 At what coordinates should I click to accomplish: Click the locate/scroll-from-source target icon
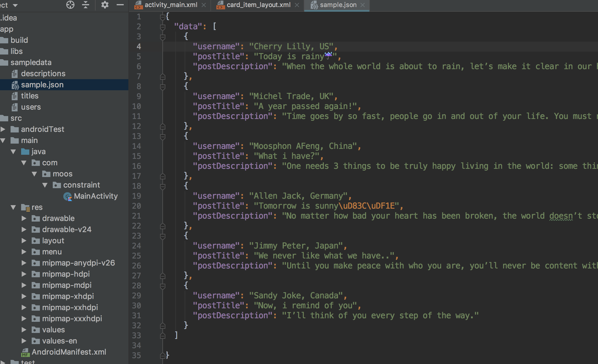[x=70, y=5]
